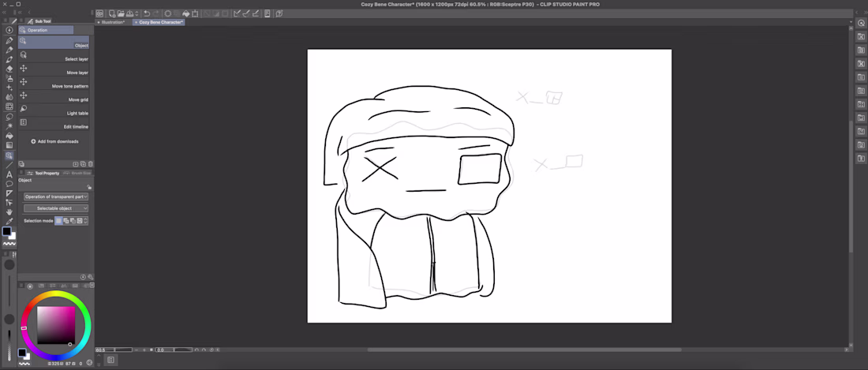This screenshot has height=370, width=868.
Task: Click the Redo arrow in command bar
Action: (155, 13)
